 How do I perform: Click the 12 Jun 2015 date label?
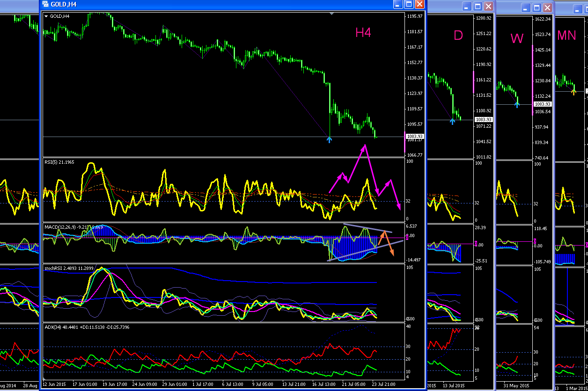pyautogui.click(x=55, y=384)
